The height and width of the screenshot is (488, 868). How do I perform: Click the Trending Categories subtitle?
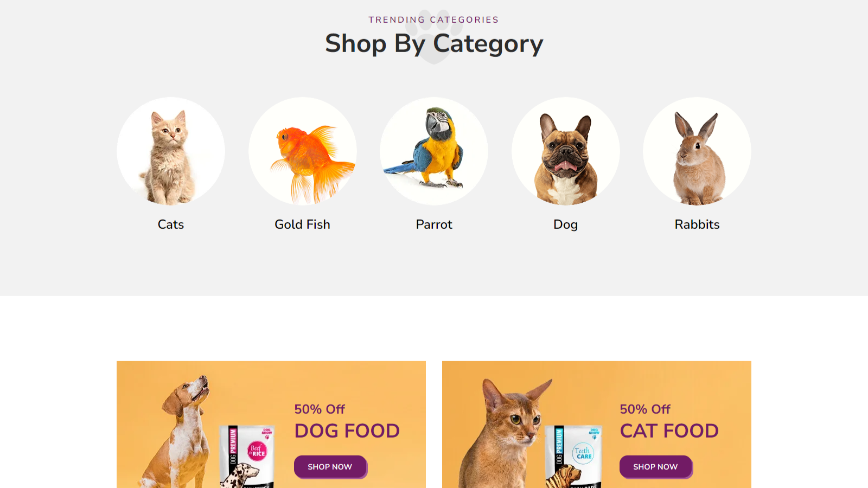coord(434,20)
